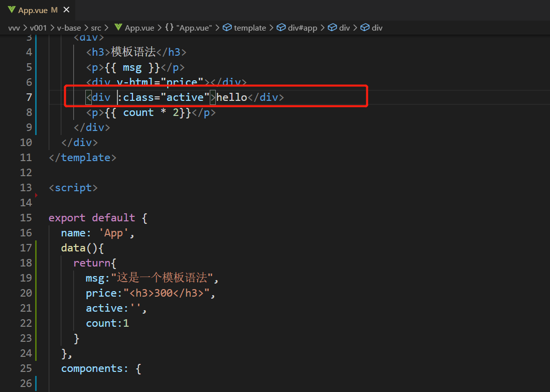
Task: Click the h3 text 模板语法
Action: pos(133,52)
